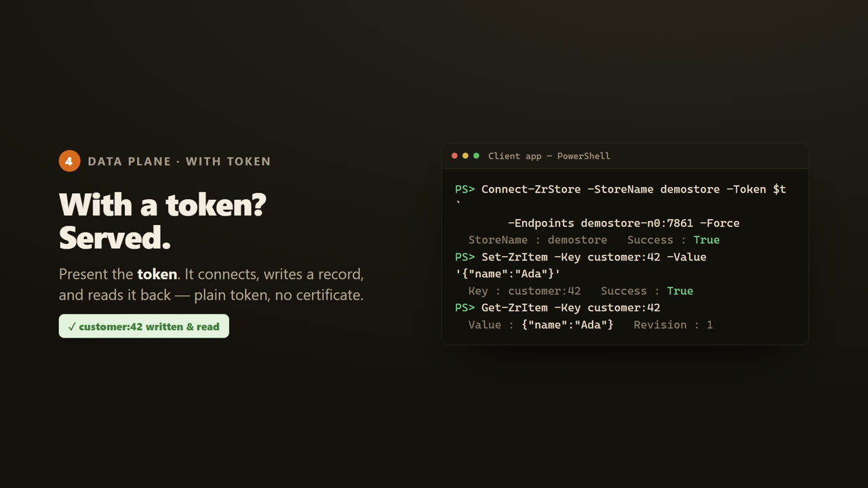868x488 pixels.
Task: Click the green terminal window dot
Action: pos(476,156)
